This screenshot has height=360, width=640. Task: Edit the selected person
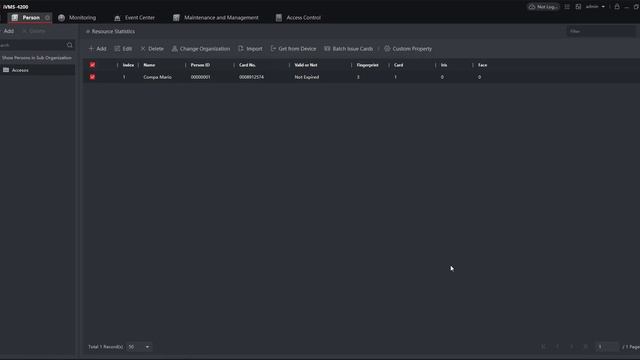[123, 49]
